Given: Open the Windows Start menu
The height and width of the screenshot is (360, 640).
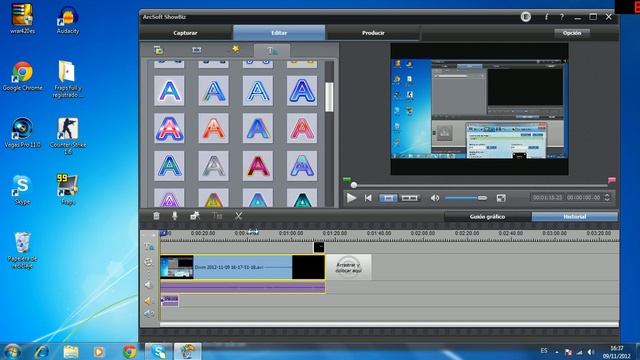Looking at the screenshot, I should [12, 351].
